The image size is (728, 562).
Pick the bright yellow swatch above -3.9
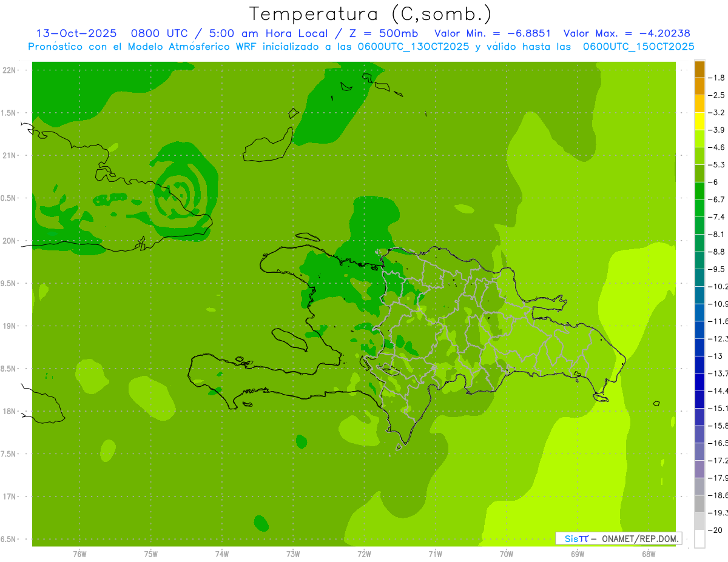tap(699, 121)
